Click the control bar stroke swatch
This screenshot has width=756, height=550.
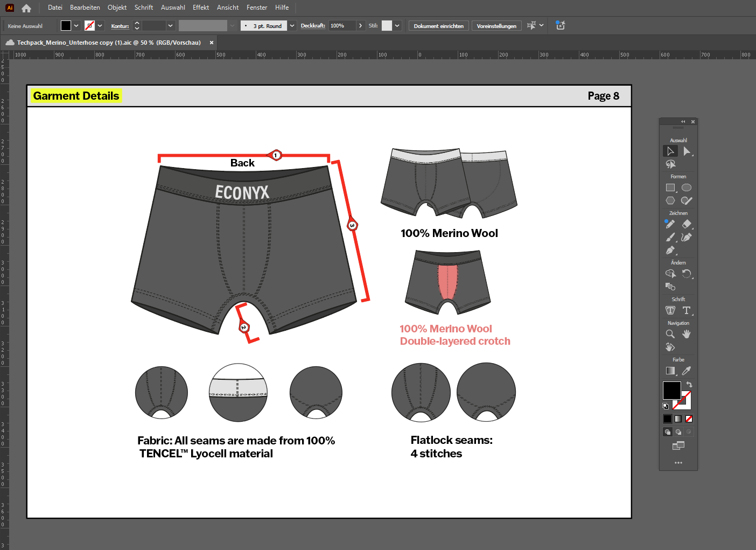90,26
